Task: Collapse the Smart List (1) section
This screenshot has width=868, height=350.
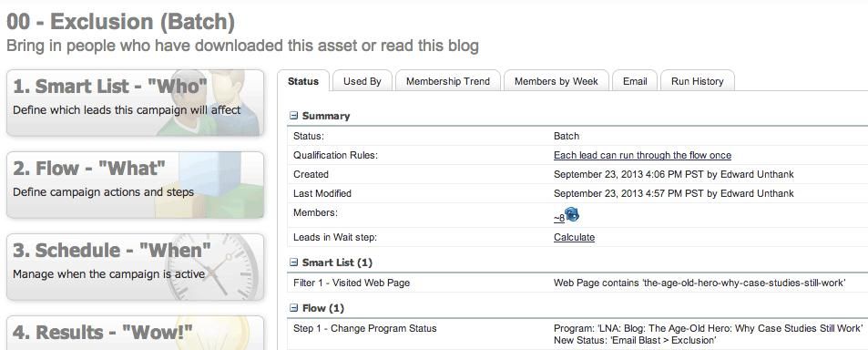Action: pyautogui.click(x=294, y=262)
